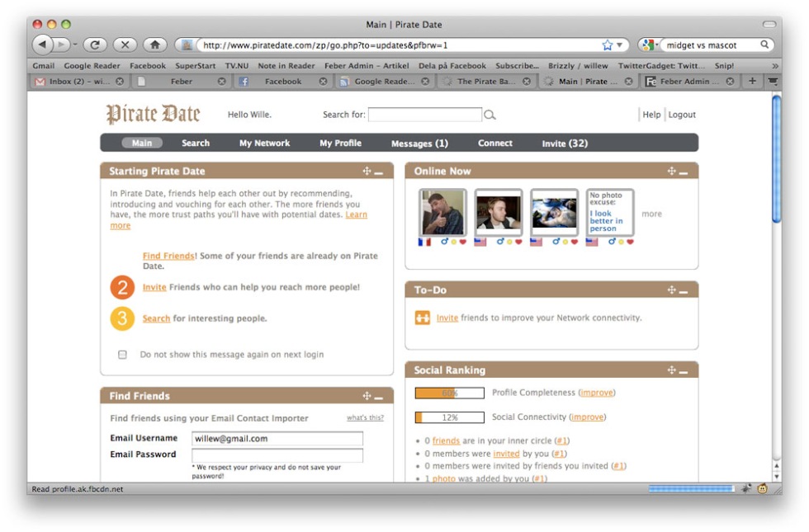Move the Find Friends panel with the cross icon
Screen dimensions: 809x532
367,396
